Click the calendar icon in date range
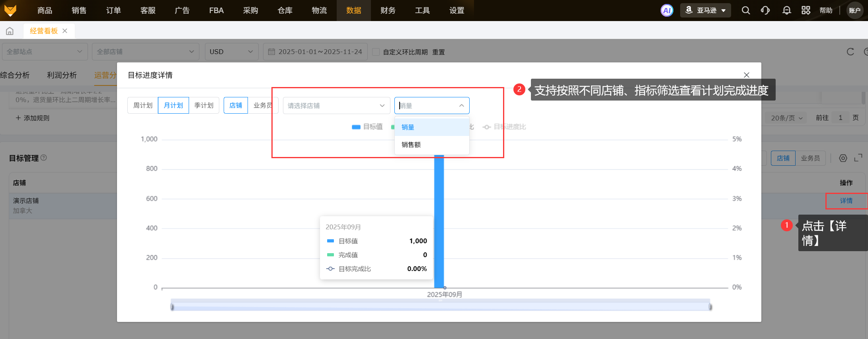 pyautogui.click(x=271, y=52)
